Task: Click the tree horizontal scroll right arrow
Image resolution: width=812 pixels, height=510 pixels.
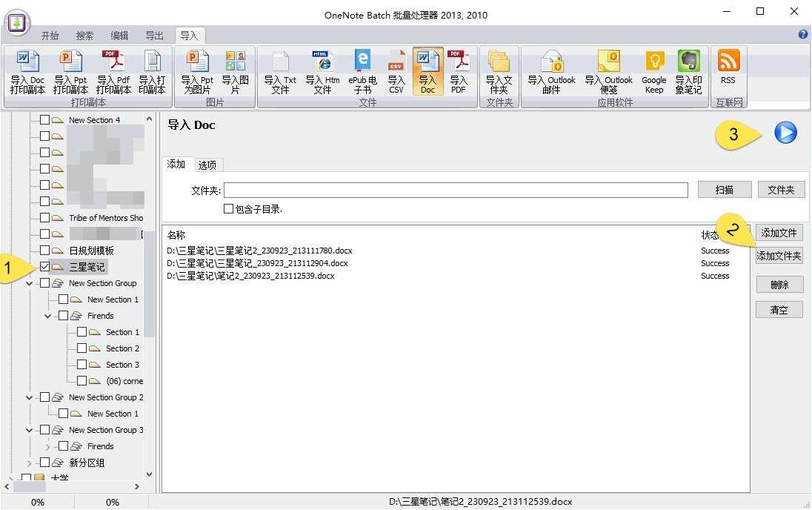Action: coord(137,487)
